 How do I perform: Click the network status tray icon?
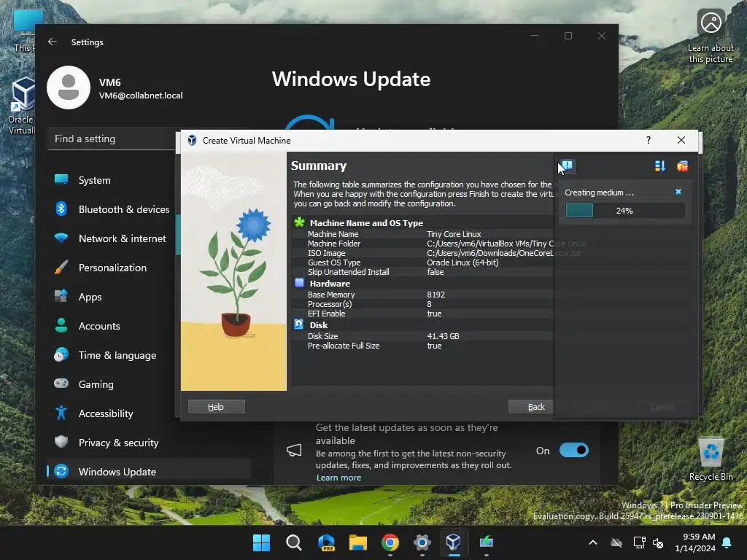tap(639, 542)
